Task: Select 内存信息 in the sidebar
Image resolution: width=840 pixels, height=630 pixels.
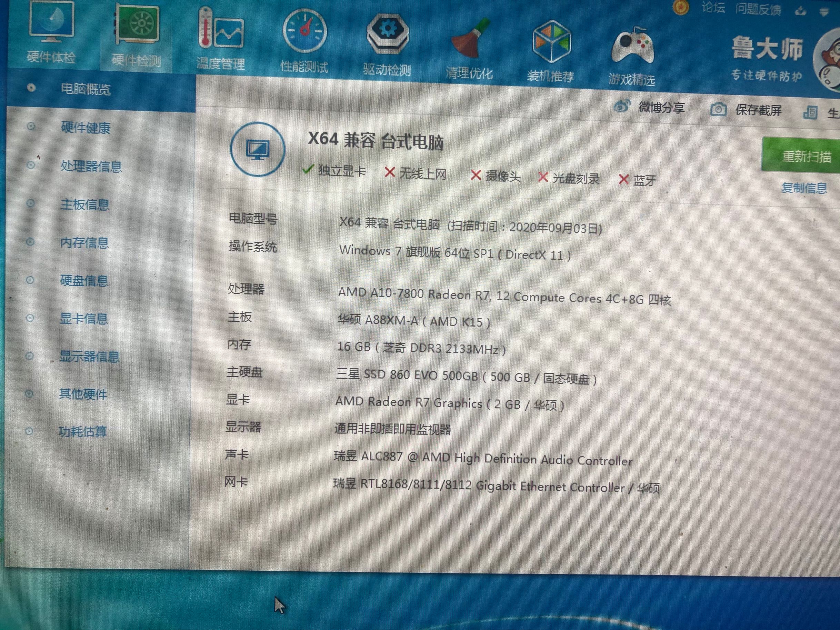Action: pyautogui.click(x=84, y=243)
